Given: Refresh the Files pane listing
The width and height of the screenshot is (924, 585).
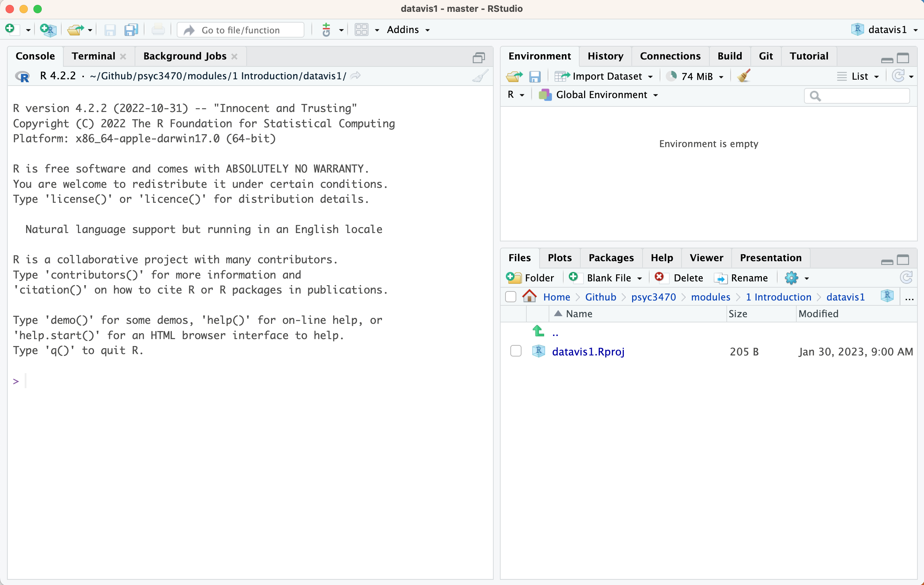Looking at the screenshot, I should click(x=906, y=277).
